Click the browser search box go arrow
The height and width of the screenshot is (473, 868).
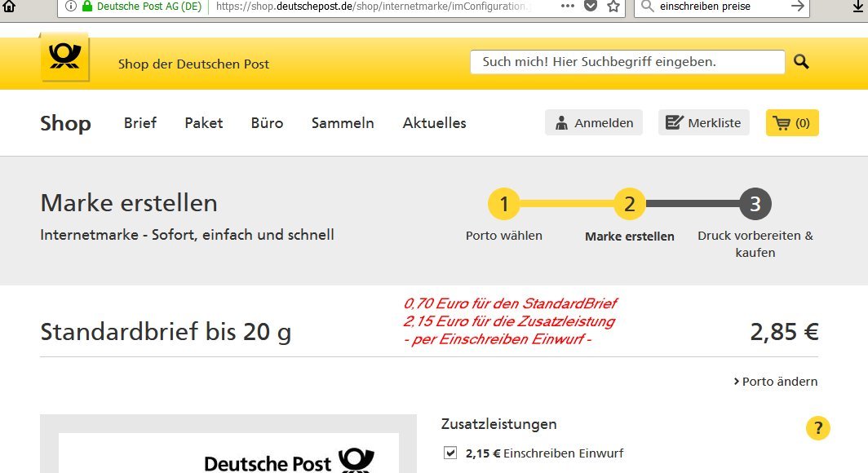coord(798,7)
